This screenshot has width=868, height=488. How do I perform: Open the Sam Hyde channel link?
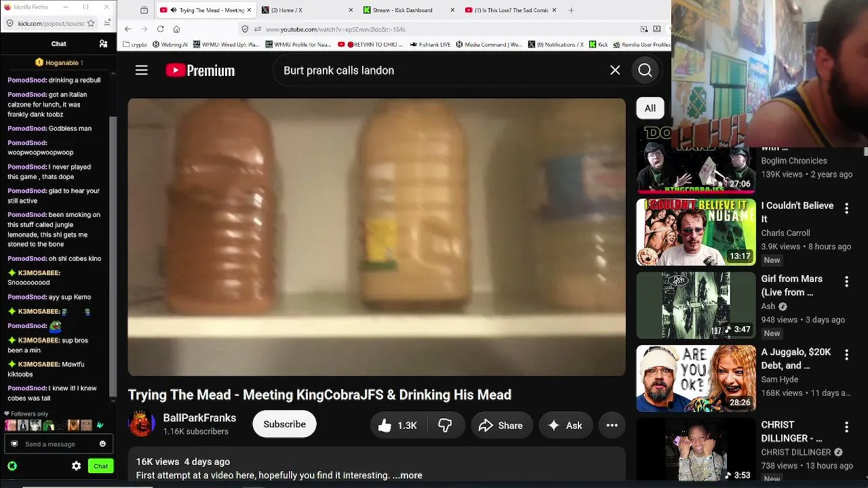pos(779,380)
